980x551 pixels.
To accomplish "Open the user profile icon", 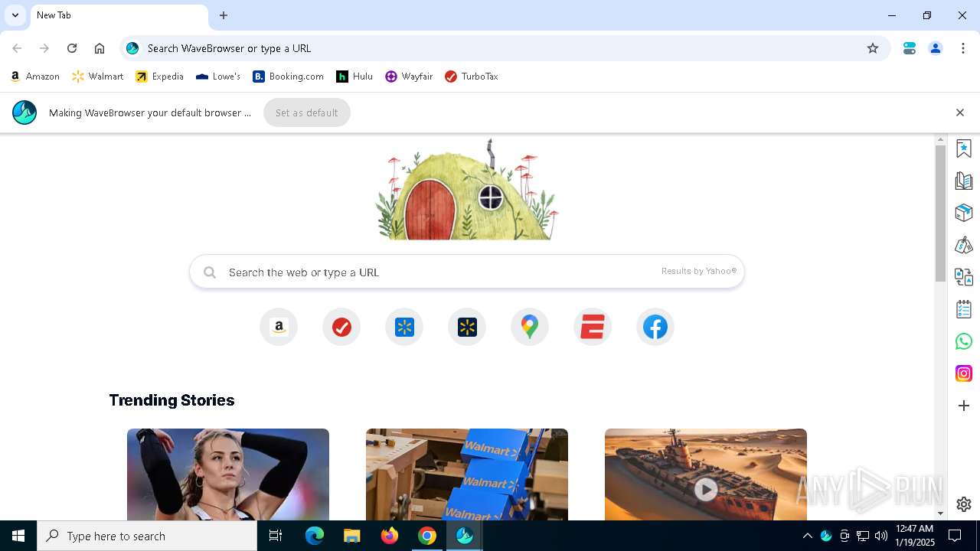I will [x=936, y=48].
